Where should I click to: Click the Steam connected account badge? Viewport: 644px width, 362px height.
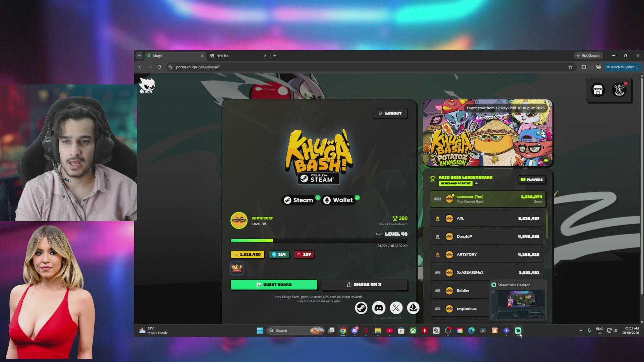pos(299,200)
